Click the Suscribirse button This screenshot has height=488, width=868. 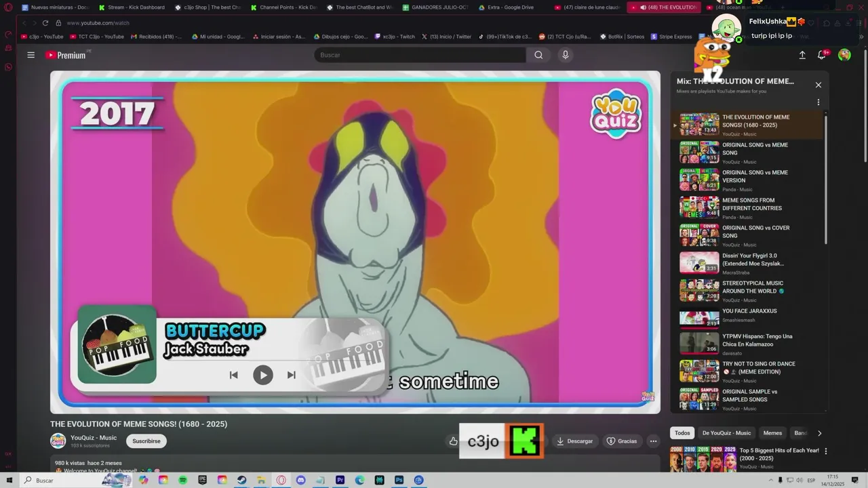(146, 441)
